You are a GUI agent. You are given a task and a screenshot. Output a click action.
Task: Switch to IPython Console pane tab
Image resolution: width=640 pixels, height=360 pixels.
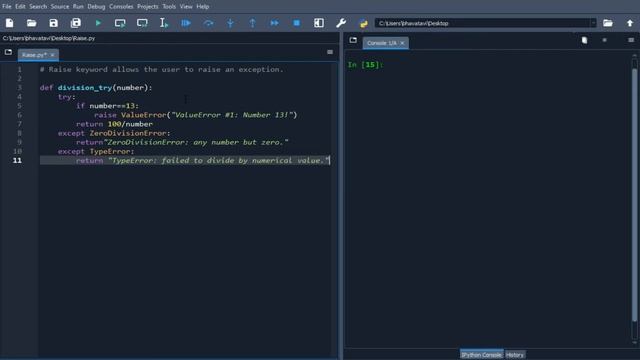[481, 355]
